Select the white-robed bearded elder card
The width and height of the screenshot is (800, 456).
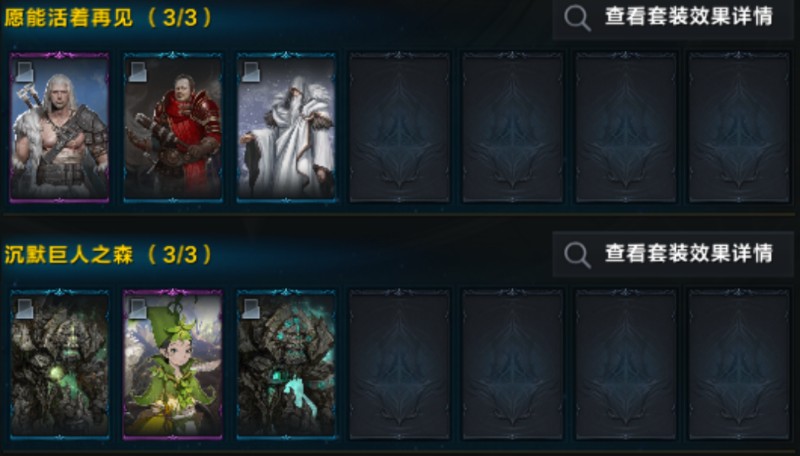pyautogui.click(x=286, y=127)
